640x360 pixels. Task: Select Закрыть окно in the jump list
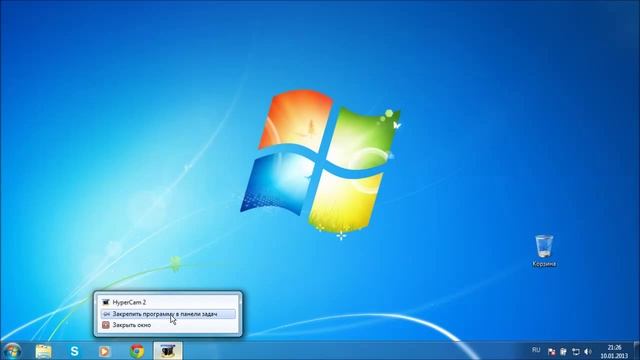click(168, 325)
